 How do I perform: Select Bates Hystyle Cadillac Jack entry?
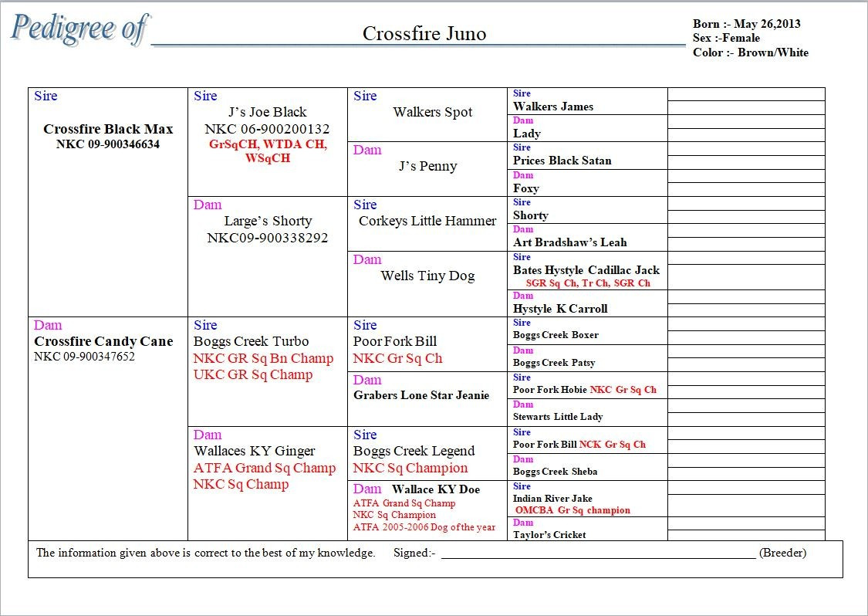point(586,270)
